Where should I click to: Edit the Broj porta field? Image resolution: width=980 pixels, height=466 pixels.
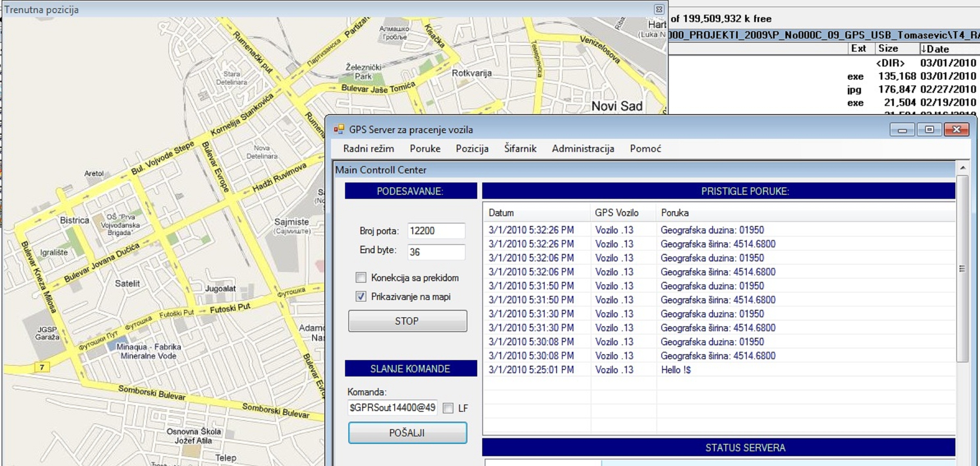click(436, 231)
